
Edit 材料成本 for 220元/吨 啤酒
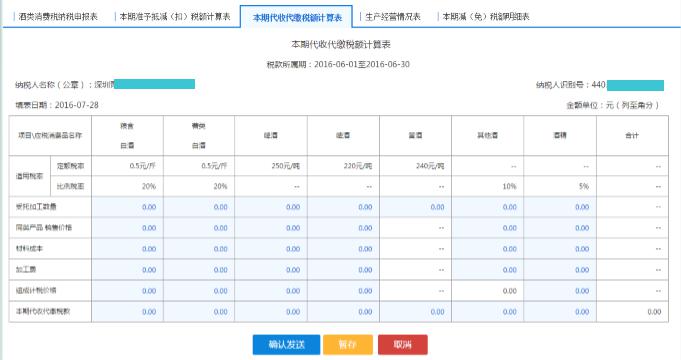tap(343, 249)
